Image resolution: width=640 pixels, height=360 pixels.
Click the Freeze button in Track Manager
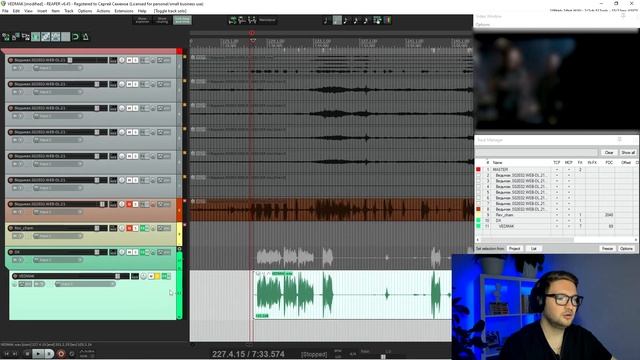[607, 249]
